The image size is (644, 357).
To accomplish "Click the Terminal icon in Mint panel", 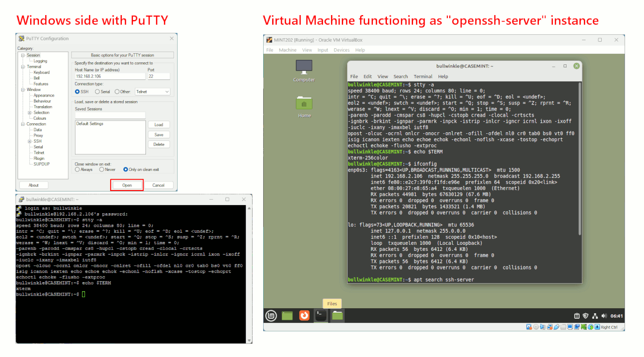I will pos(320,316).
